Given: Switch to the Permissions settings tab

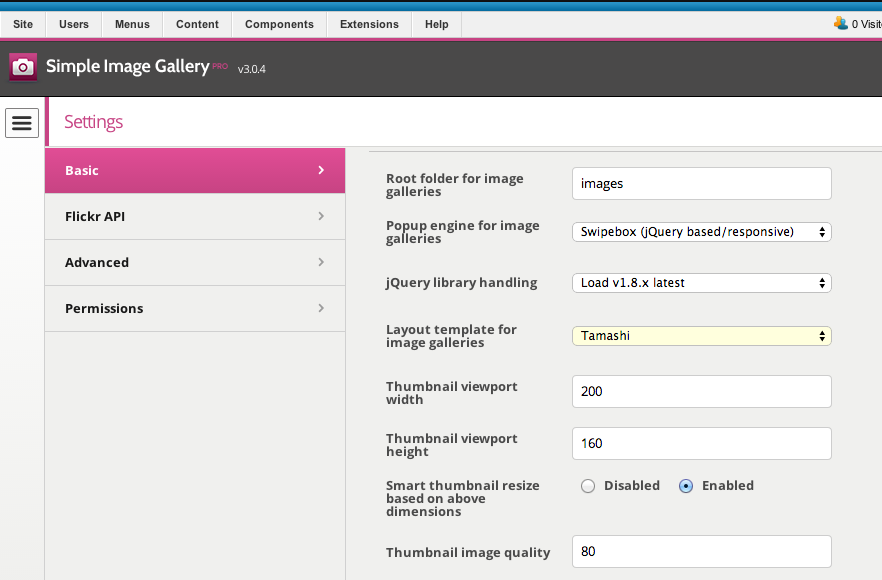Looking at the screenshot, I should pyautogui.click(x=195, y=309).
